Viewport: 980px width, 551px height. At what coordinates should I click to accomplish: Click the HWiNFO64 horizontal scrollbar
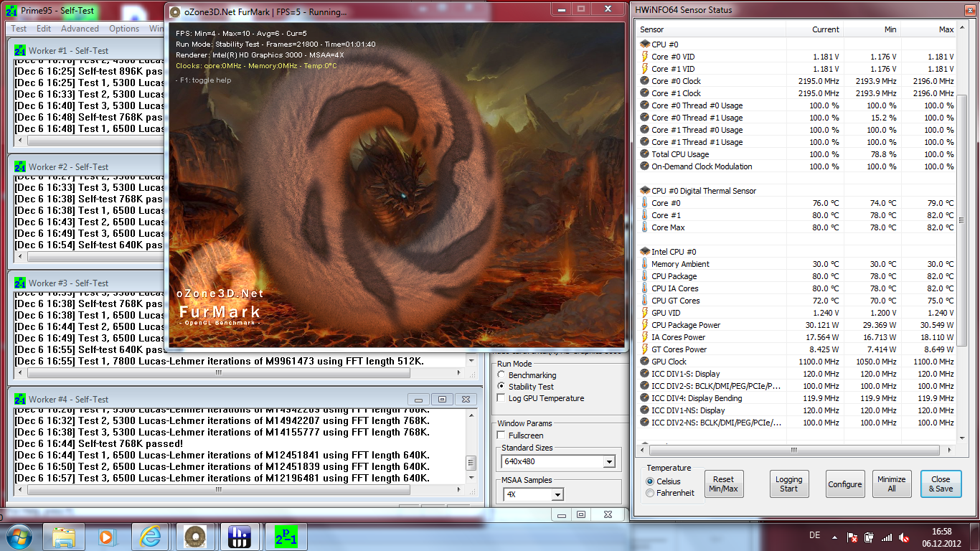pyautogui.click(x=797, y=450)
